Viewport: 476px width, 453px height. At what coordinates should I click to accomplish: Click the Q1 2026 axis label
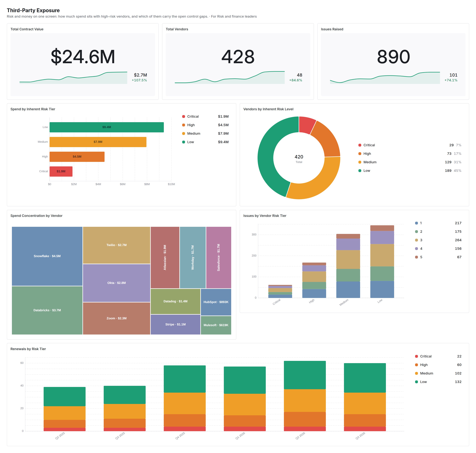[240, 436]
